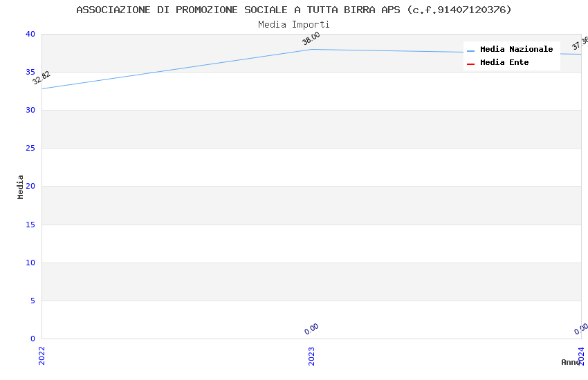Click the 30 tick on the y-axis
The image size is (588, 380).
coord(30,111)
